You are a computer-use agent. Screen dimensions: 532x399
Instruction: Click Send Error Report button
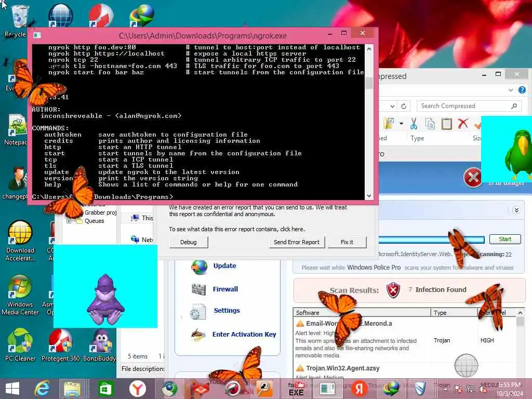coord(297,242)
